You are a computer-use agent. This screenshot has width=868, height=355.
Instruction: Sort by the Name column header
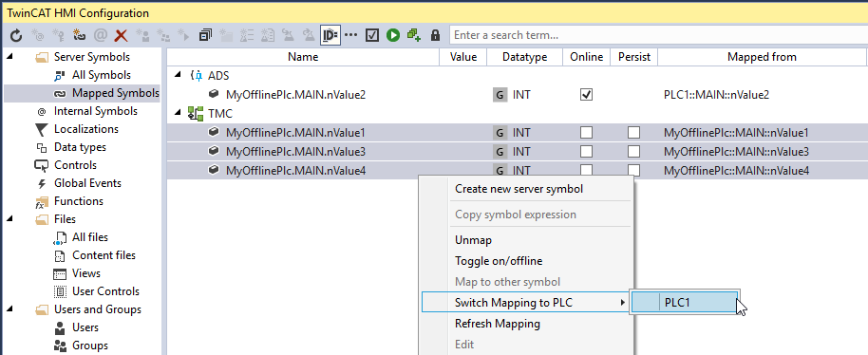[303, 57]
